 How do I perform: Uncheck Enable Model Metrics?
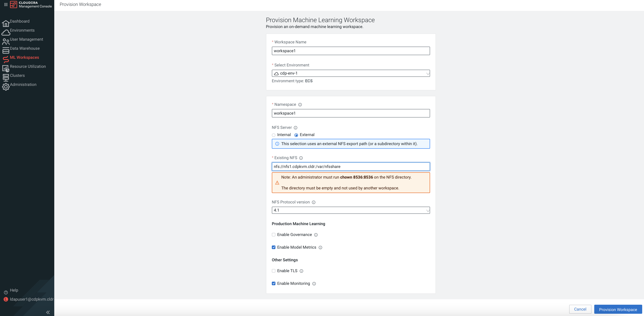(x=274, y=247)
